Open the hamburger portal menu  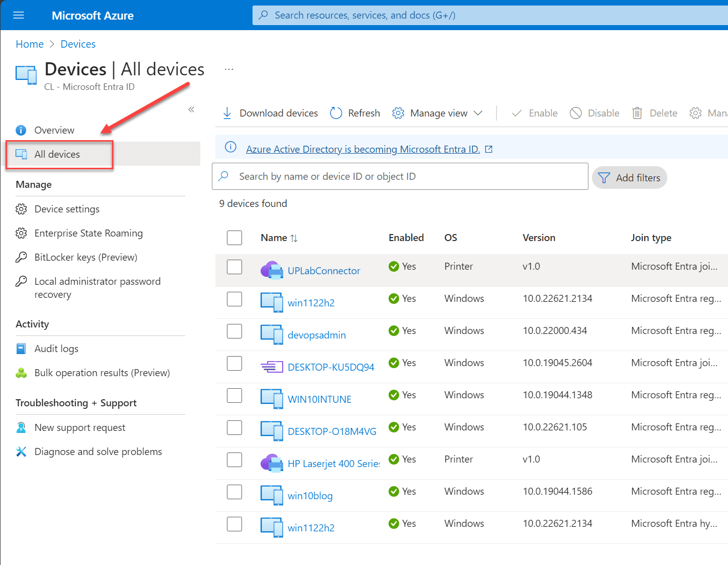pyautogui.click(x=19, y=15)
